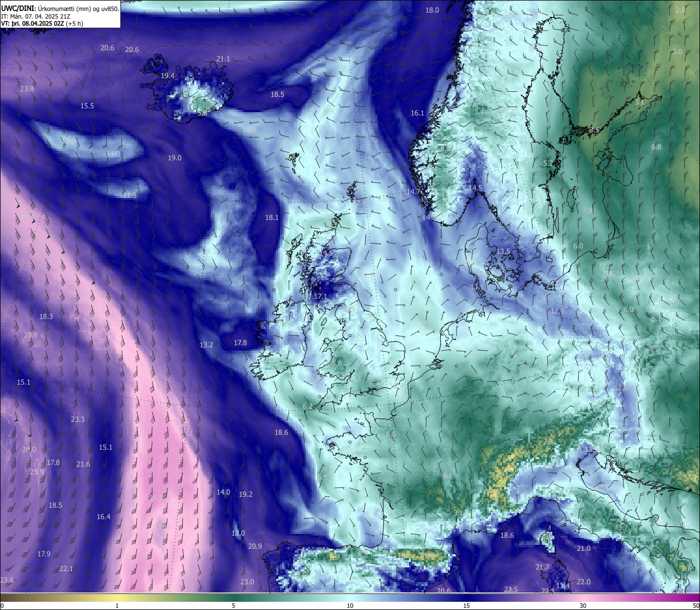Click the 12.9 value label
This screenshot has width=700, height=610.
(x=557, y=311)
